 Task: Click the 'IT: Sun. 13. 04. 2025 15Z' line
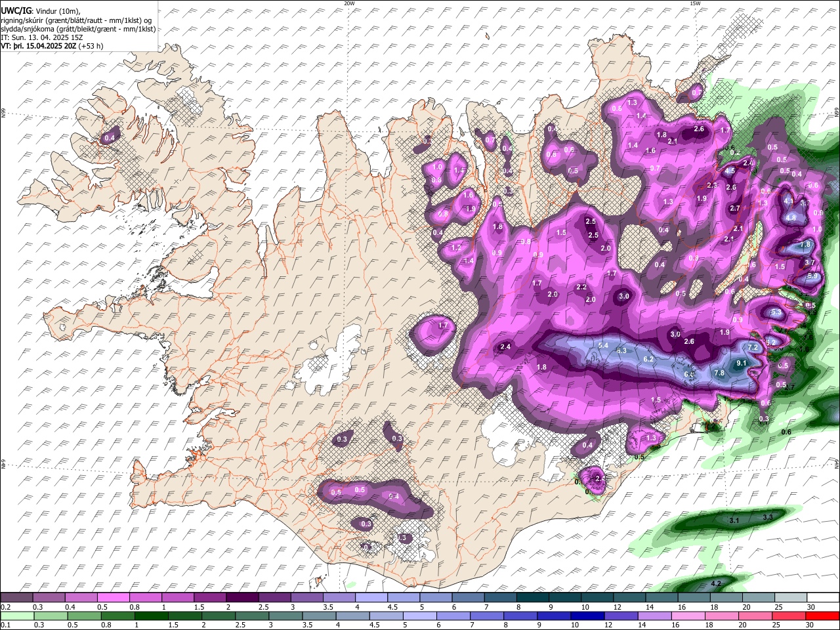(x=42, y=37)
